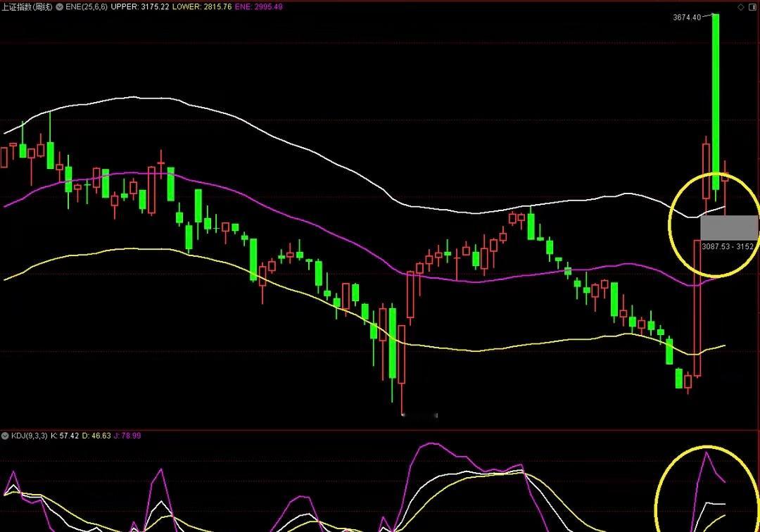Click the gray gap range box
Screen dimensions: 760x532
[729, 228]
